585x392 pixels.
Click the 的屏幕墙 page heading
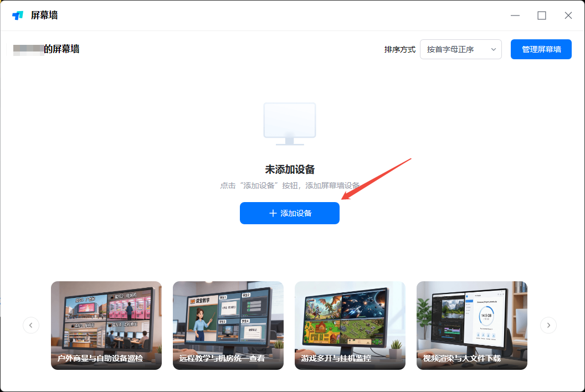click(61, 49)
